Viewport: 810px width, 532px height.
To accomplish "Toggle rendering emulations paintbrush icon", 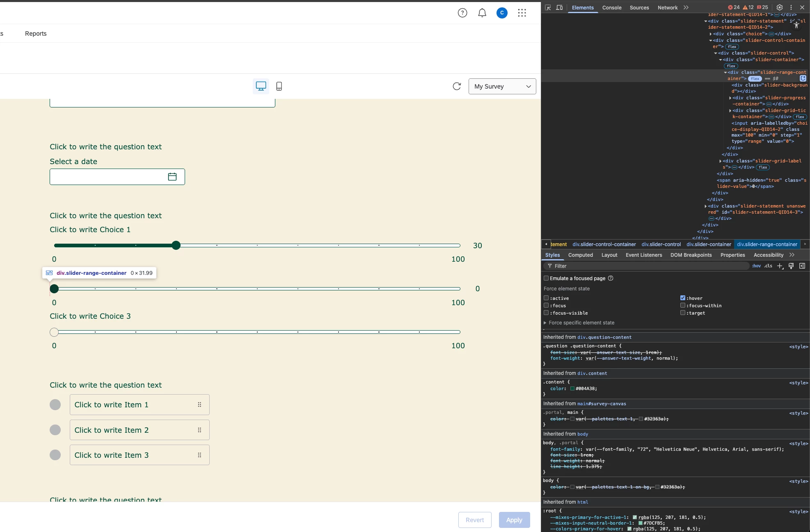I will (x=791, y=266).
